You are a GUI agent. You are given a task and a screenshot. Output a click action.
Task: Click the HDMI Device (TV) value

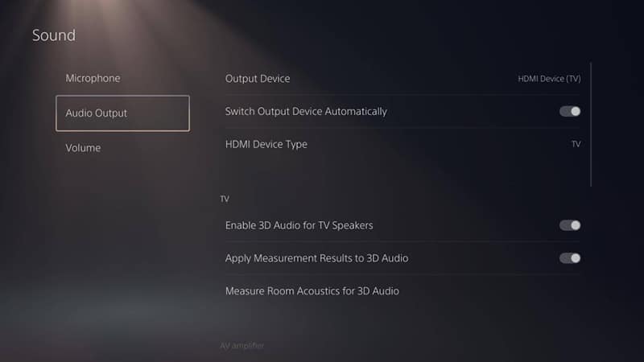click(549, 78)
